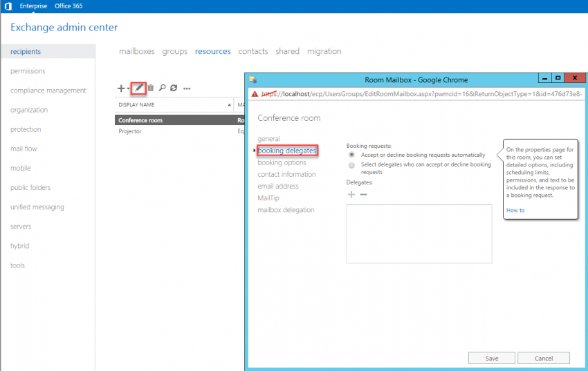Open the booking options section
The image size is (588, 371).
[282, 162]
